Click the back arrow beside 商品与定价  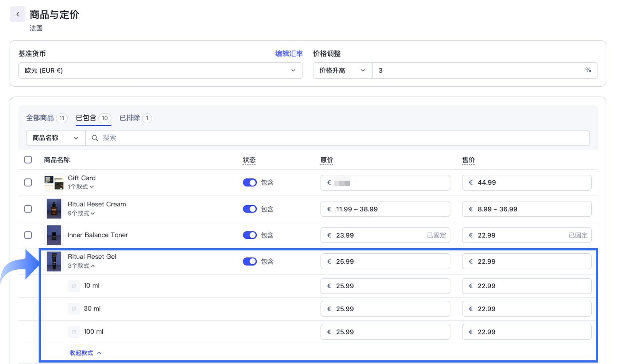click(x=17, y=15)
